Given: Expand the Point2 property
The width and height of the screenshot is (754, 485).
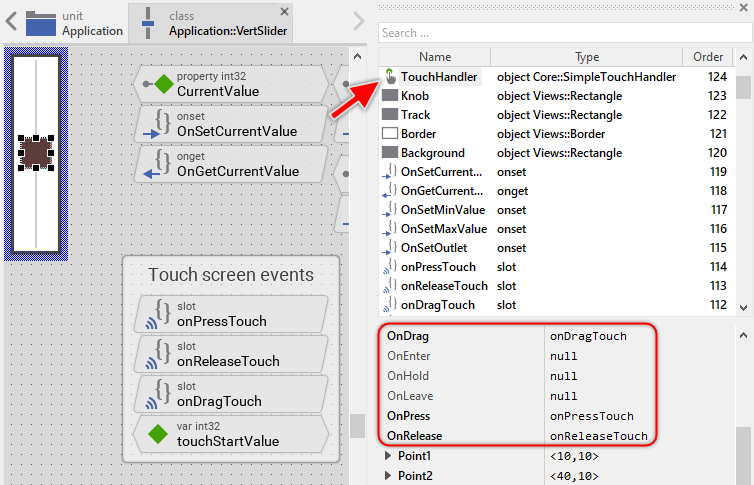Looking at the screenshot, I should point(388,475).
